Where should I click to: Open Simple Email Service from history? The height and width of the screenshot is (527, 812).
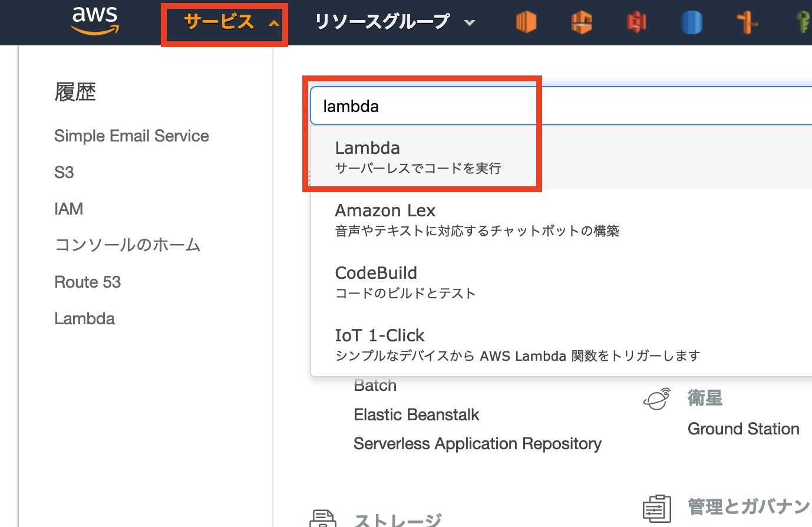(131, 136)
